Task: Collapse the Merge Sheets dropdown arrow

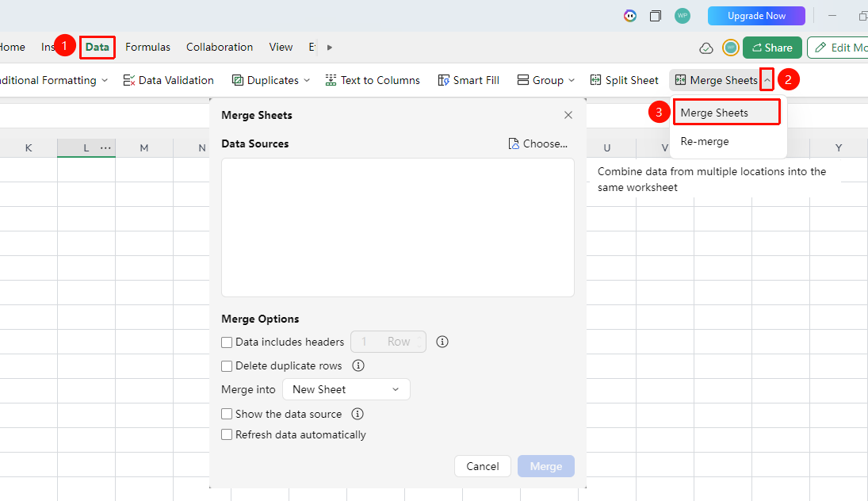Action: (767, 80)
